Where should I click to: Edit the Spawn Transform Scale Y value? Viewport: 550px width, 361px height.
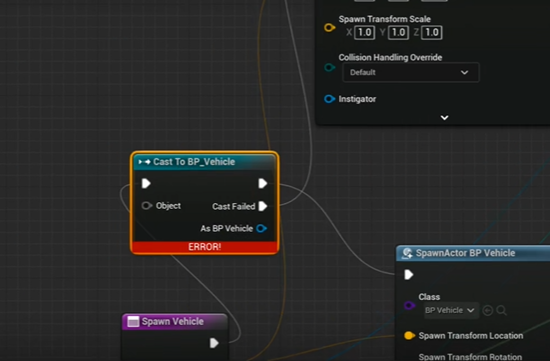398,33
